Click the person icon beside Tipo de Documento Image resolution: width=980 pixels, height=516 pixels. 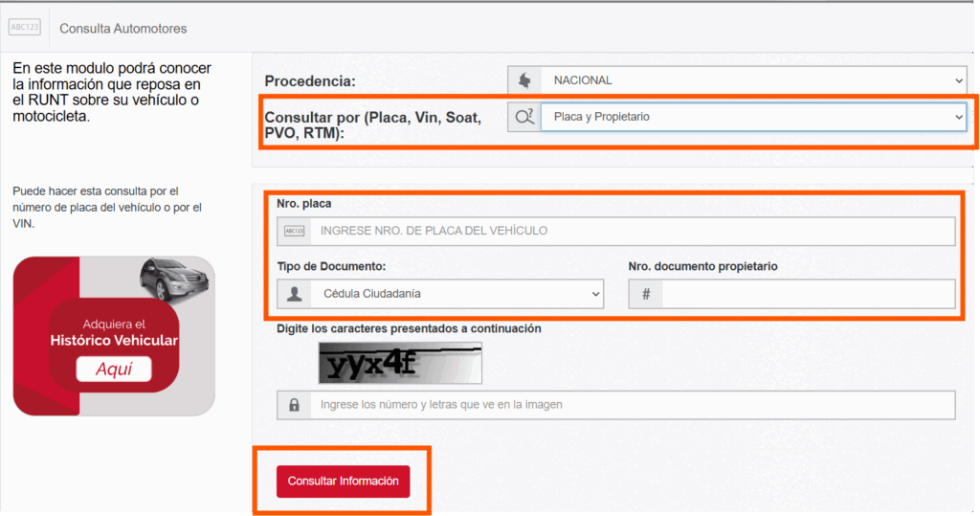click(295, 294)
